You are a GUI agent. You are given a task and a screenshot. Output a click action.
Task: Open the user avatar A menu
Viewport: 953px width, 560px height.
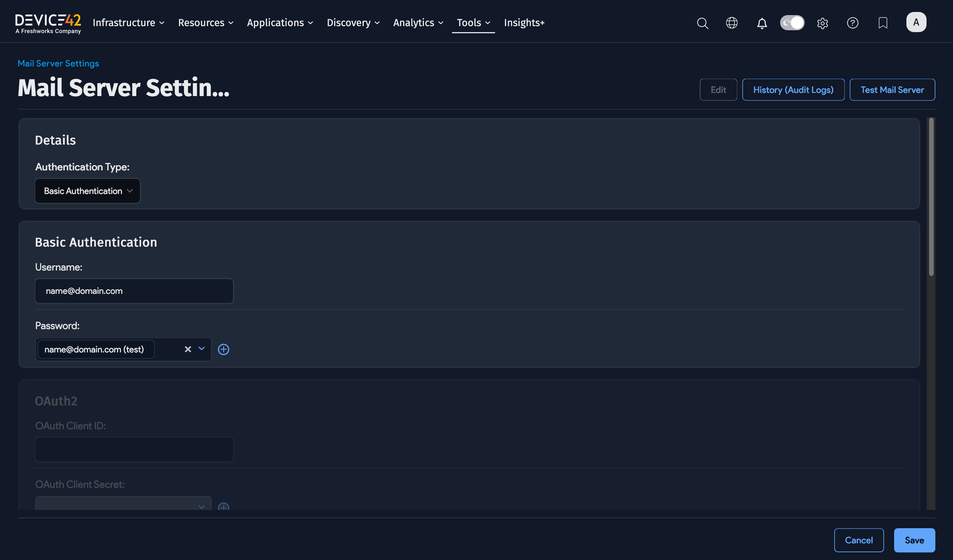tap(916, 22)
